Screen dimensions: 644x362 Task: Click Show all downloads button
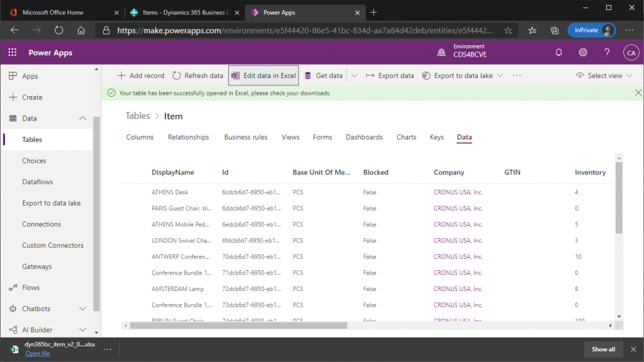coord(603,349)
